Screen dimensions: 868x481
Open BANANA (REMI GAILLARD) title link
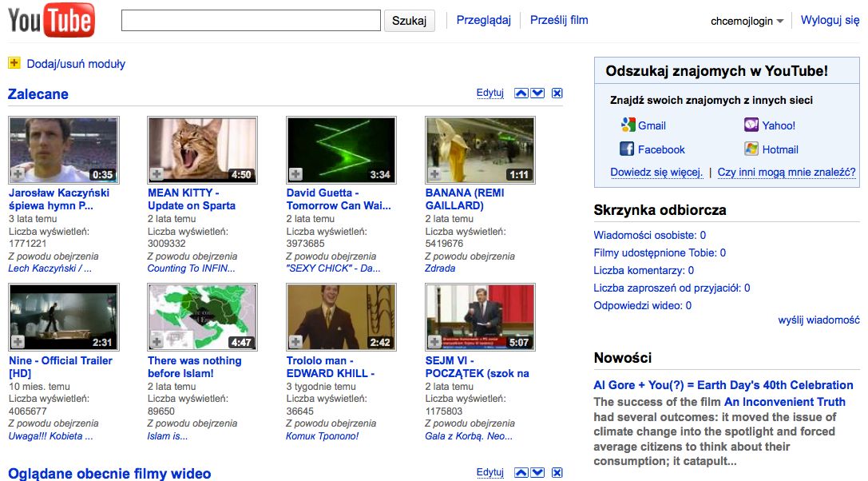coord(465,199)
